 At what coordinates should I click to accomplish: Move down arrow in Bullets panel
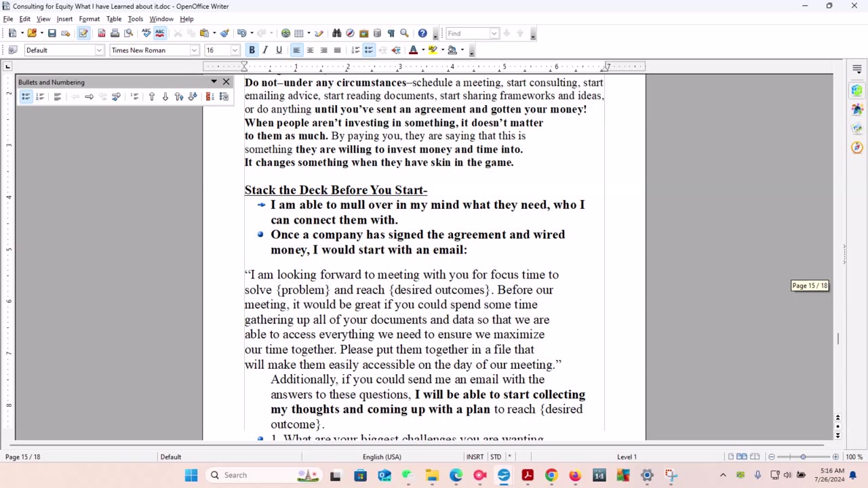point(165,97)
